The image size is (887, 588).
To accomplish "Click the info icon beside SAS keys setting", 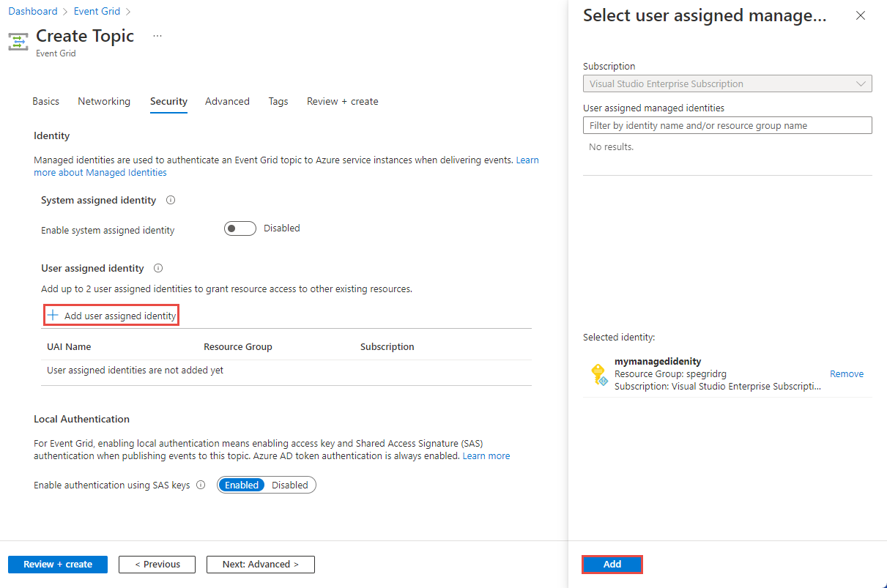I will [201, 485].
